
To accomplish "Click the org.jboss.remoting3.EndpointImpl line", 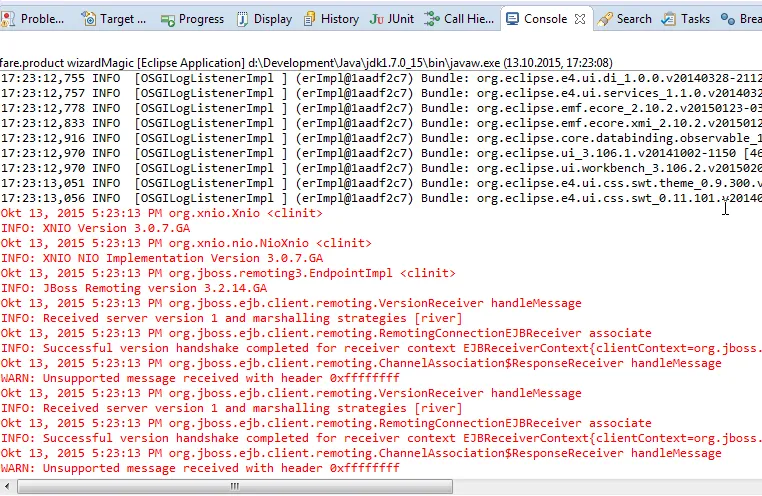I will (x=228, y=274).
